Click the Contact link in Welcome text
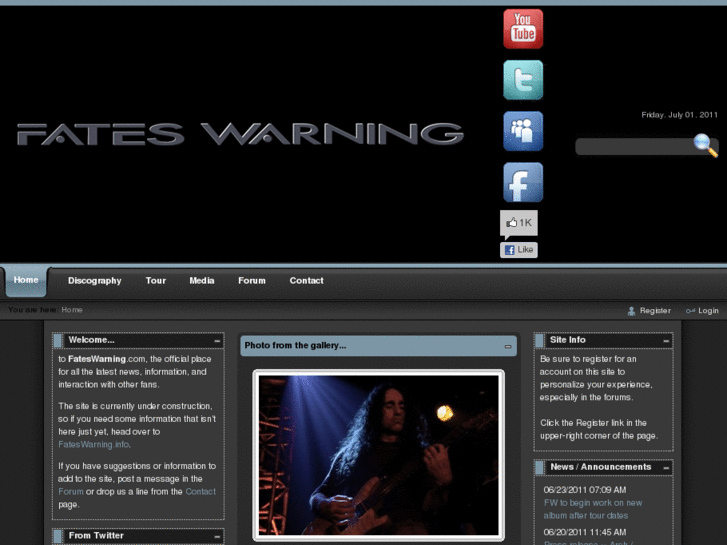 (200, 492)
